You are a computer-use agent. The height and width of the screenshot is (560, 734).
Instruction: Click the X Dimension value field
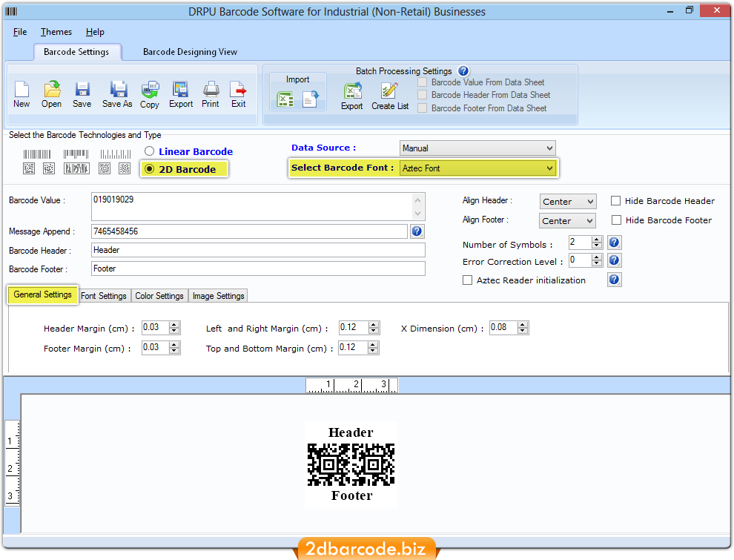pos(503,328)
